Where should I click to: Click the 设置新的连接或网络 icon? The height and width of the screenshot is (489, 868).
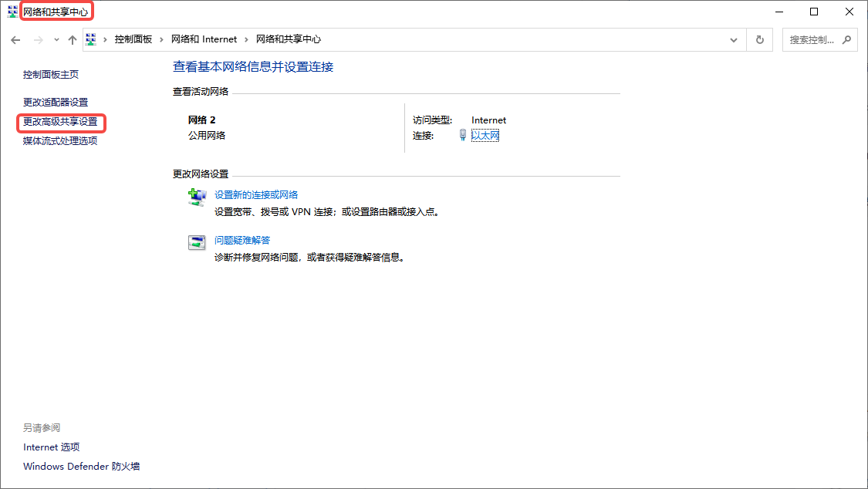(197, 197)
